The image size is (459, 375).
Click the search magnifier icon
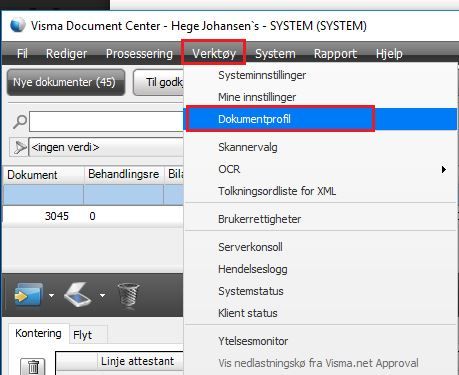pyautogui.click(x=20, y=121)
